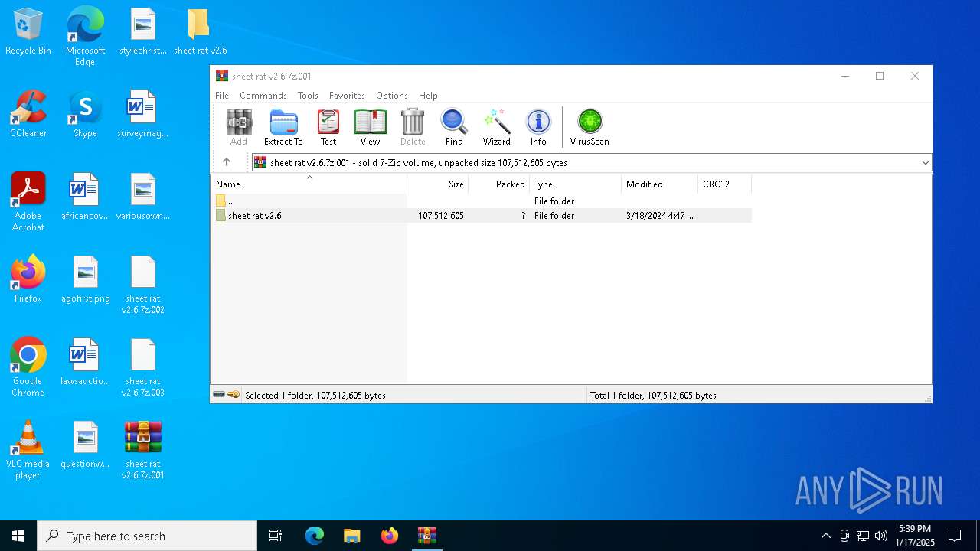
Task: Select the variousown image file on desktop
Action: pyautogui.click(x=143, y=197)
